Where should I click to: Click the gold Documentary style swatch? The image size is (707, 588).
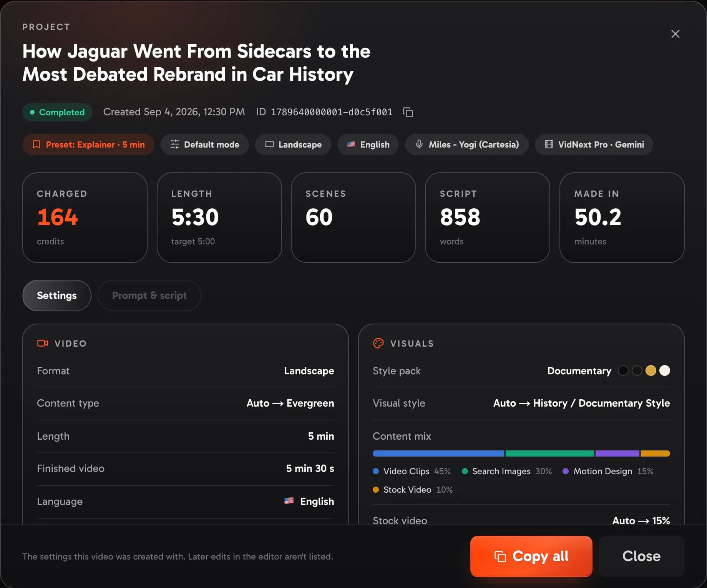coord(651,370)
